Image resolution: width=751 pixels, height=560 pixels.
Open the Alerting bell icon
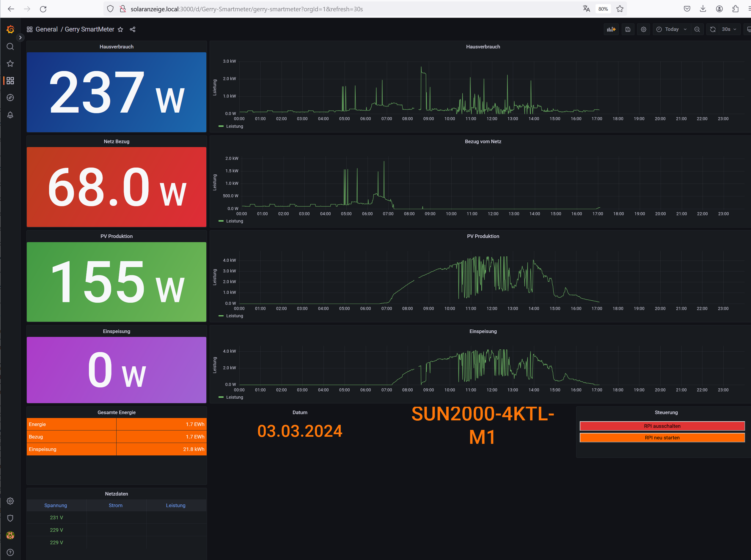pos(10,115)
